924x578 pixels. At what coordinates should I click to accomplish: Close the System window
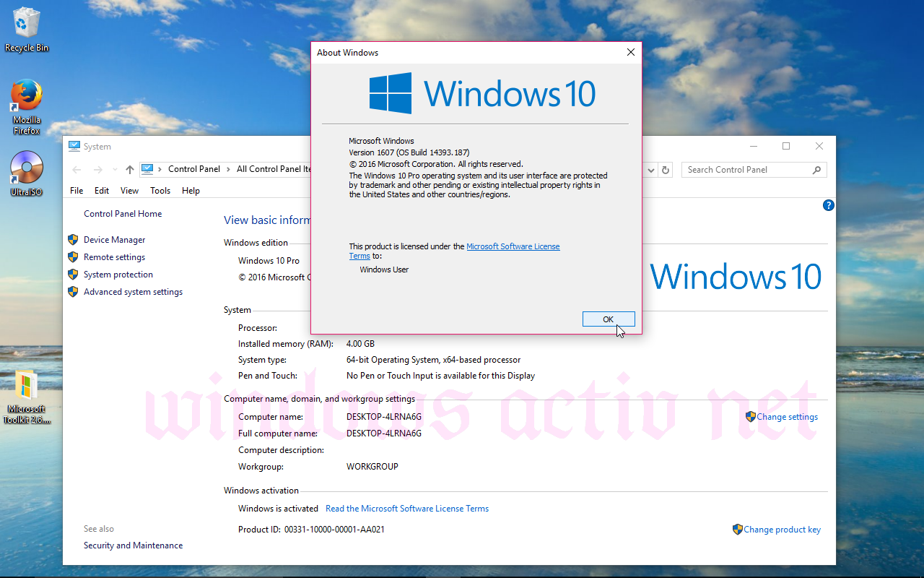coord(819,146)
